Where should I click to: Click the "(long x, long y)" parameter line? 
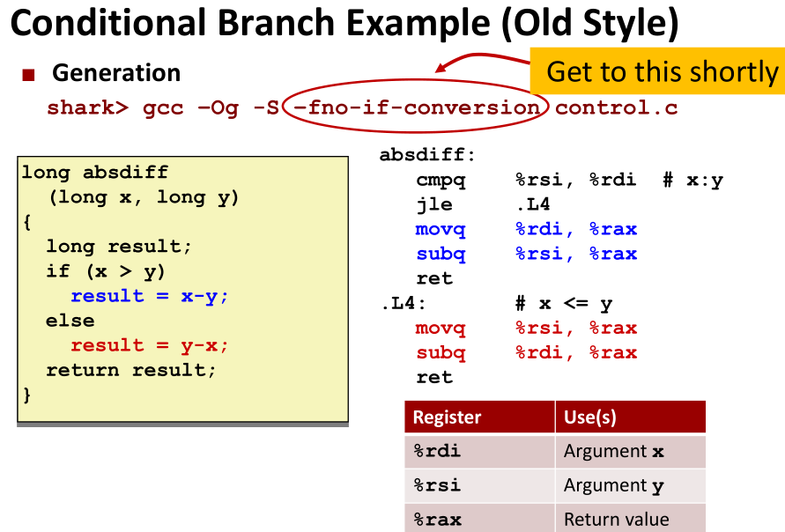click(x=144, y=197)
